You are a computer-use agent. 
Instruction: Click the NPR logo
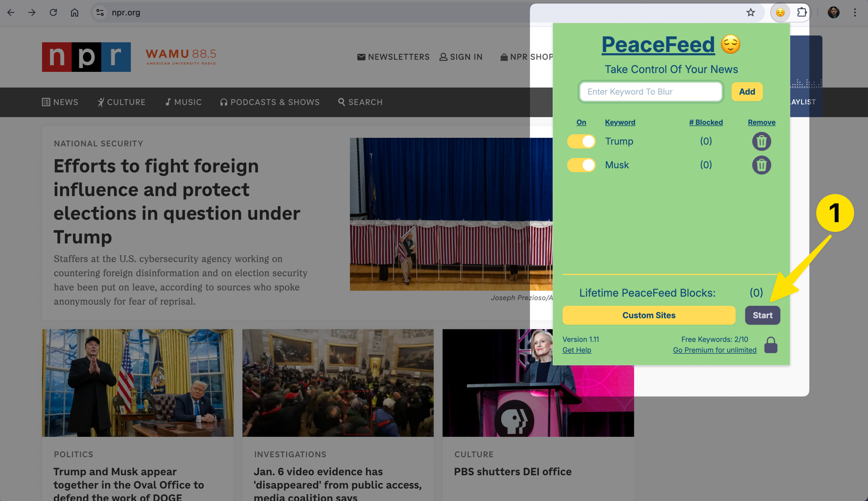(86, 57)
